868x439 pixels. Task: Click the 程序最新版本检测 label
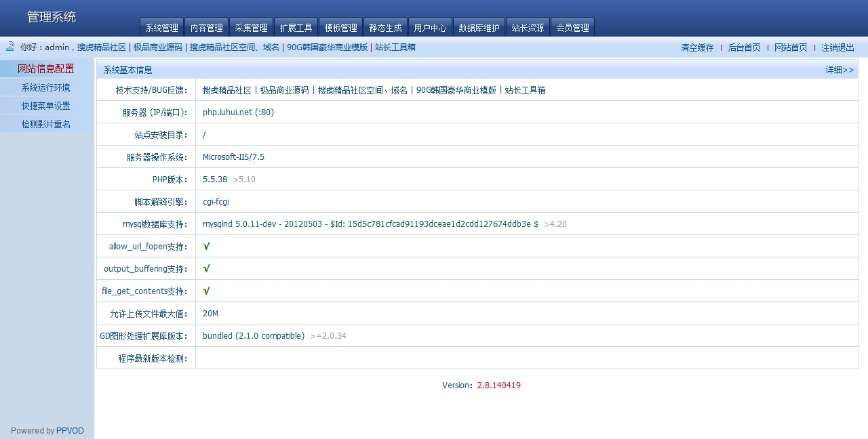(153, 358)
